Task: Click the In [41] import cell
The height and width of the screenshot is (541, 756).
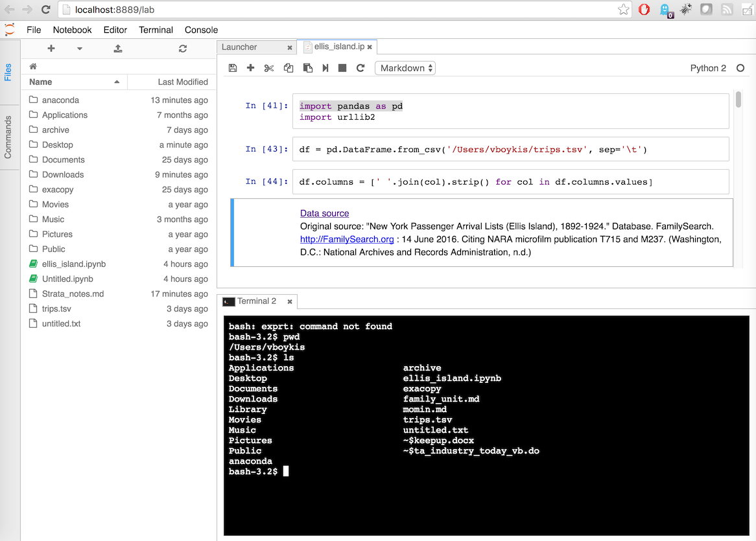Action: tap(510, 111)
